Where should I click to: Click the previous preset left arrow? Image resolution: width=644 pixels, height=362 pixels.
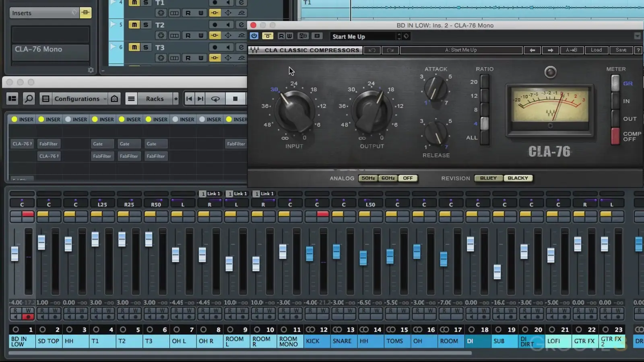pos(533,50)
